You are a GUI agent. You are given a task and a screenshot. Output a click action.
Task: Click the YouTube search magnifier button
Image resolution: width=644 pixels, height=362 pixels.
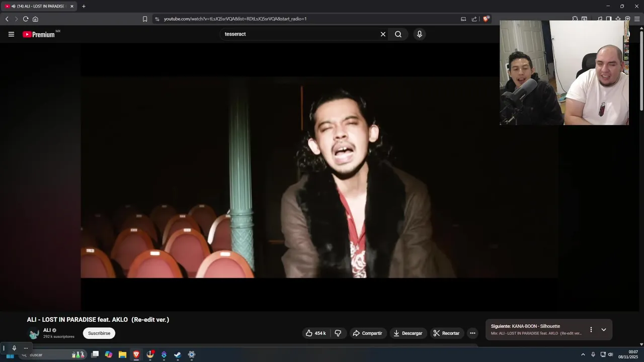tap(398, 34)
